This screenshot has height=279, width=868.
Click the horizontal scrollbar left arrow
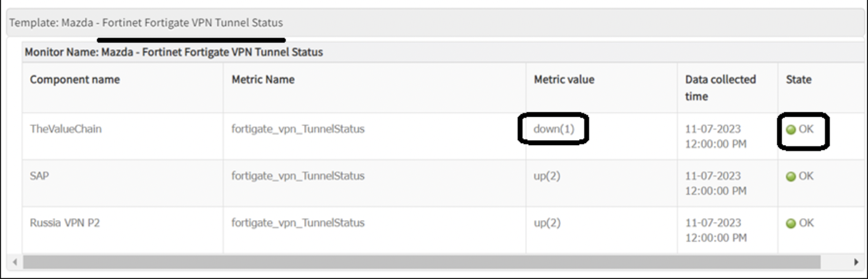click(x=15, y=262)
